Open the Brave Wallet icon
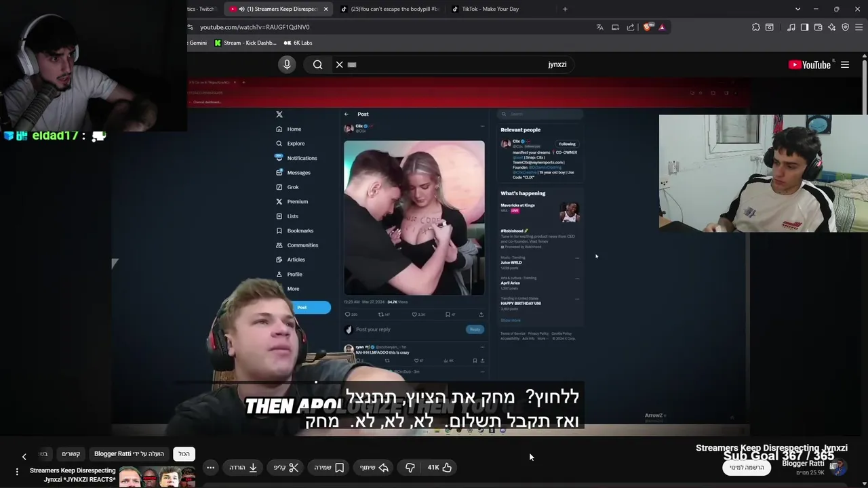 point(818,27)
